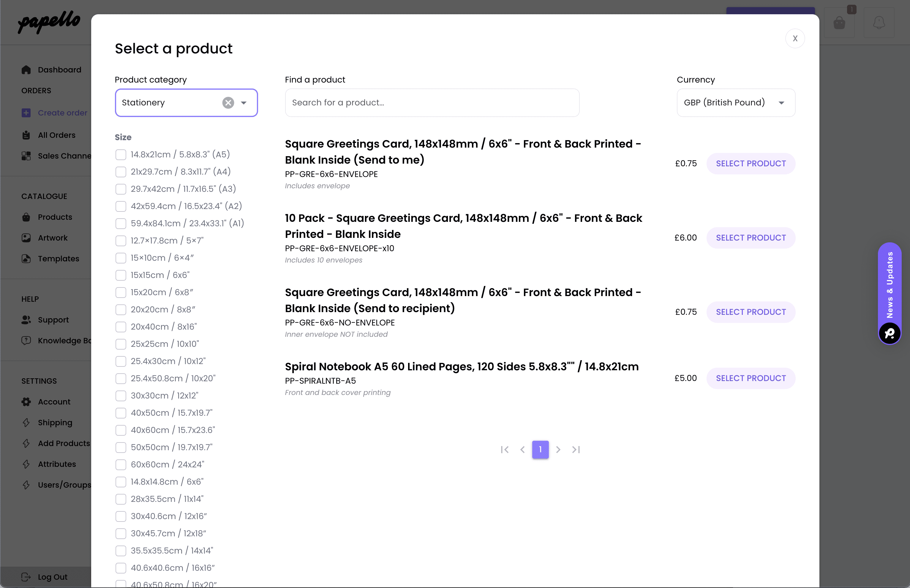Screen dimensions: 910x588
Task: Click the round logo on News & Updates tab
Action: pyautogui.click(x=890, y=333)
